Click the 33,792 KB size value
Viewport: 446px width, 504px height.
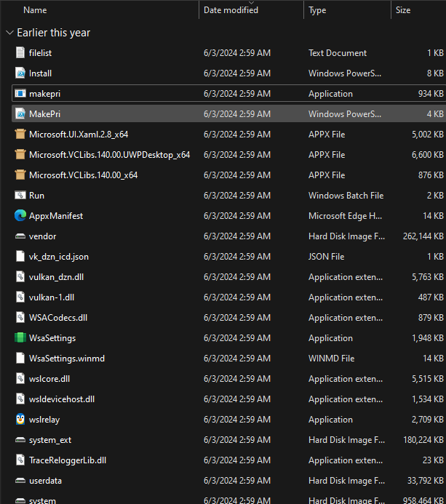[x=426, y=481]
